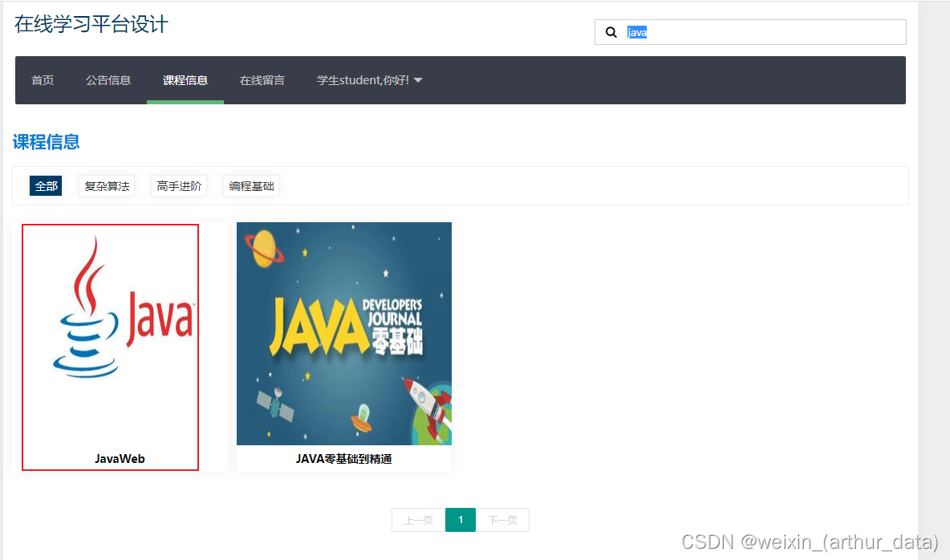950x560 pixels.
Task: Click the 课程信息 section heading
Action: click(46, 142)
